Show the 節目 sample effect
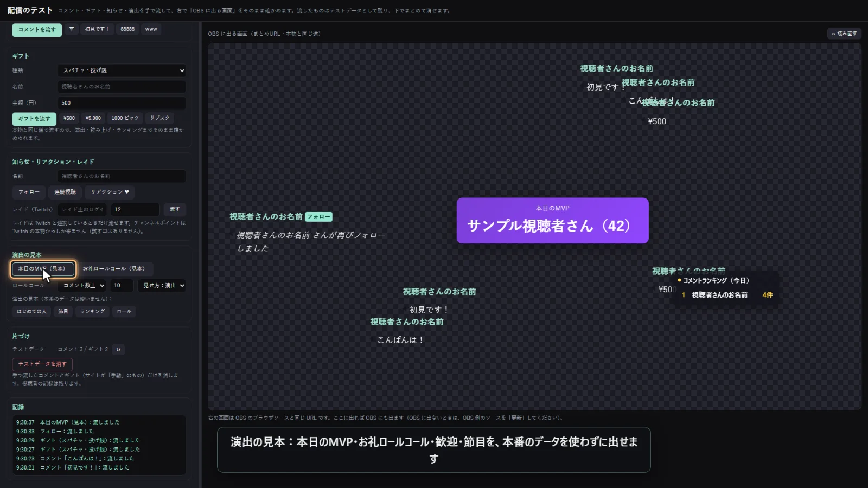 click(63, 311)
